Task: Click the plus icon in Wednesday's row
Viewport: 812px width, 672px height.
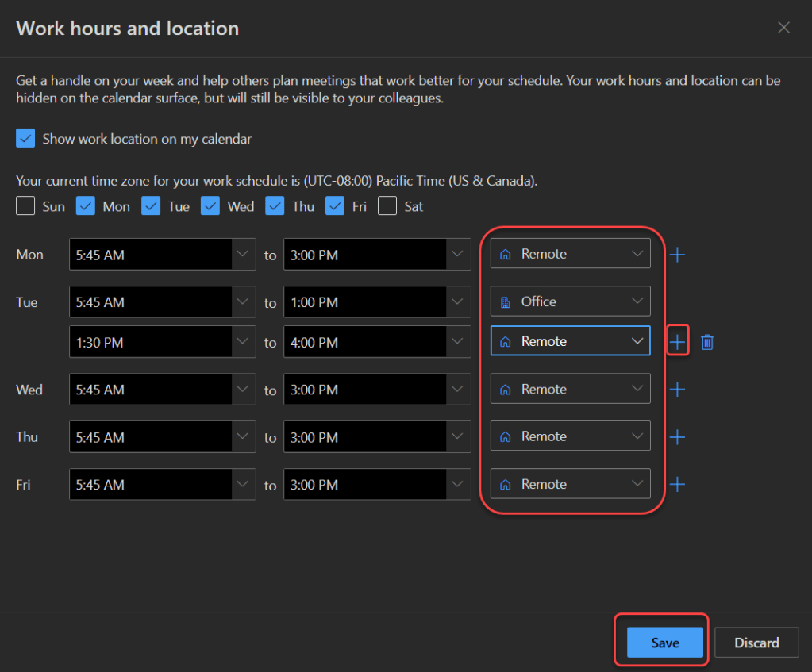Action: tap(677, 390)
